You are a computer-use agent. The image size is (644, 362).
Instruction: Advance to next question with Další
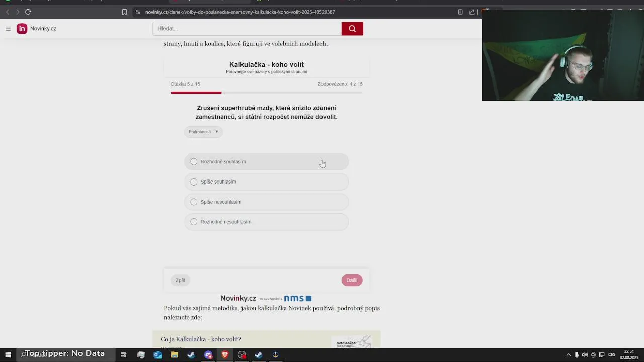(352, 280)
